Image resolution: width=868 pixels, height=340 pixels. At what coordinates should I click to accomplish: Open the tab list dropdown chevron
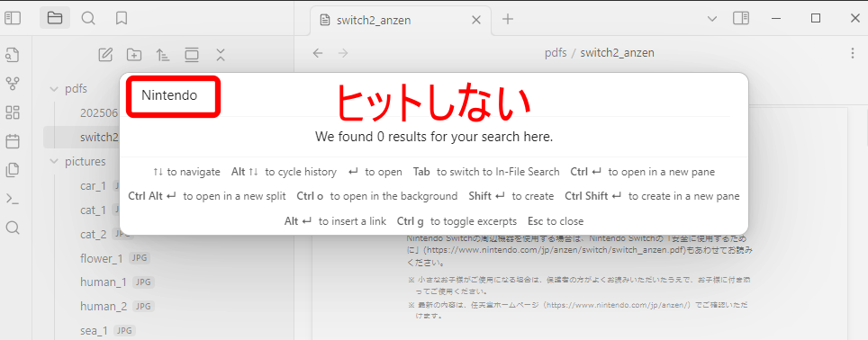(712, 19)
